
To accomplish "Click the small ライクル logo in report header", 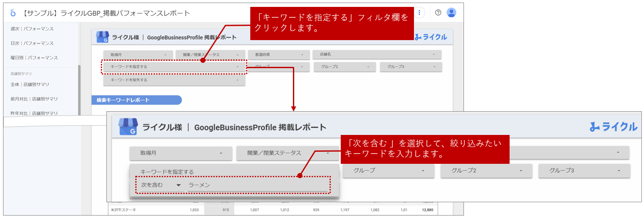I will [x=431, y=37].
